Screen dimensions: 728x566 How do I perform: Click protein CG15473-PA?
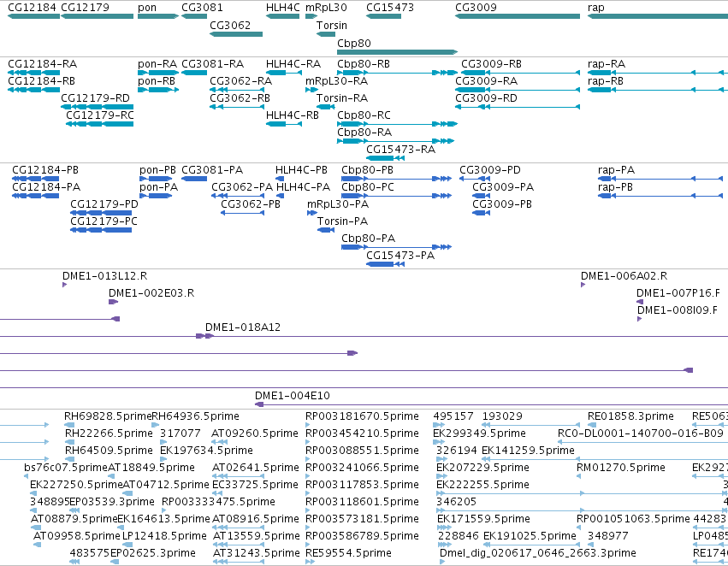tap(385, 264)
